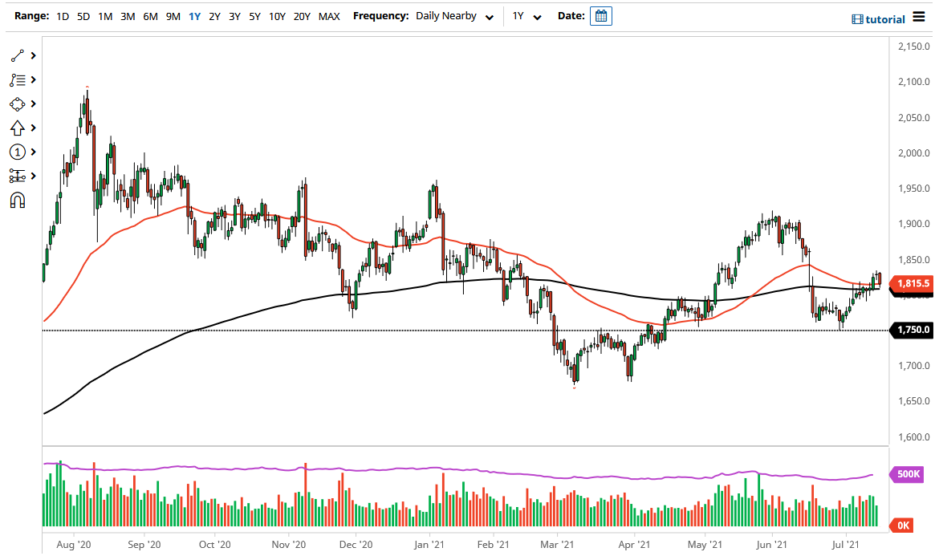
Task: Select the numbered circle label tool
Action: 18,152
